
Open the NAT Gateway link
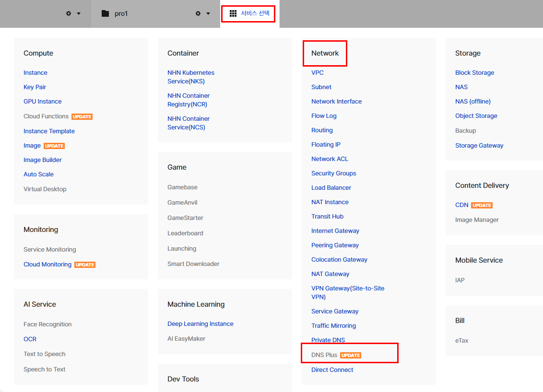coord(331,274)
